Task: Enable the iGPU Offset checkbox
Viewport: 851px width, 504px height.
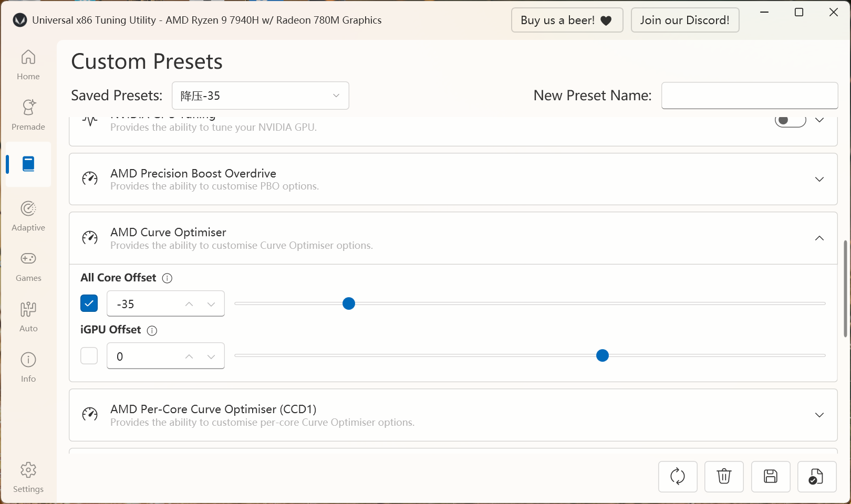Action: coord(89,355)
